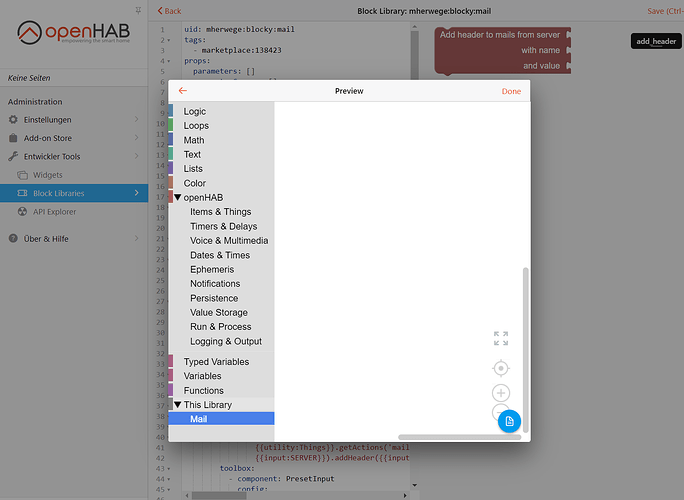Click the Back link at top

click(x=169, y=11)
